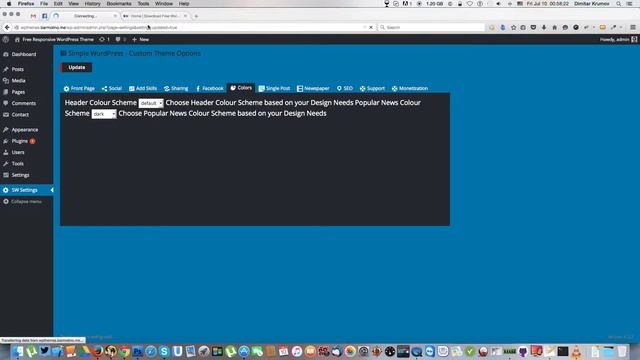Click the updates icon in admin bar
Image resolution: width=640 pixels, height=360 pixels.
click(x=104, y=40)
